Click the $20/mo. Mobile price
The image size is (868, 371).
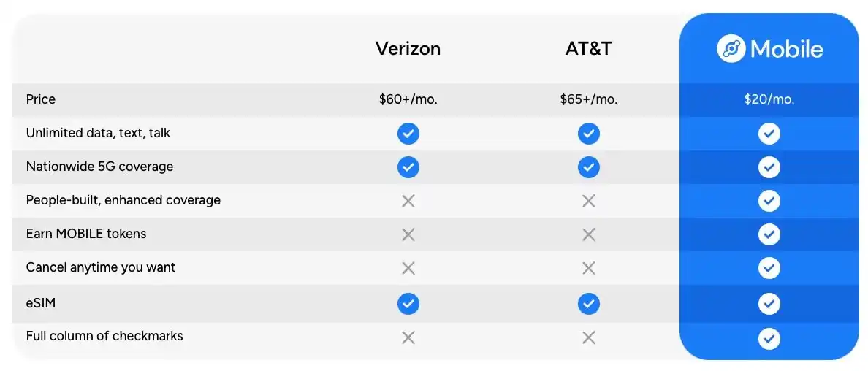769,100
